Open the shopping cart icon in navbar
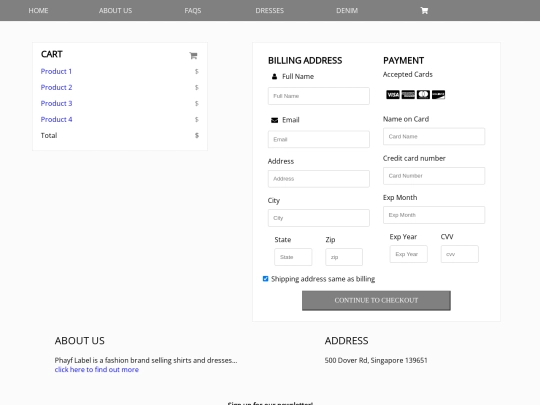The height and width of the screenshot is (405, 540). (424, 11)
